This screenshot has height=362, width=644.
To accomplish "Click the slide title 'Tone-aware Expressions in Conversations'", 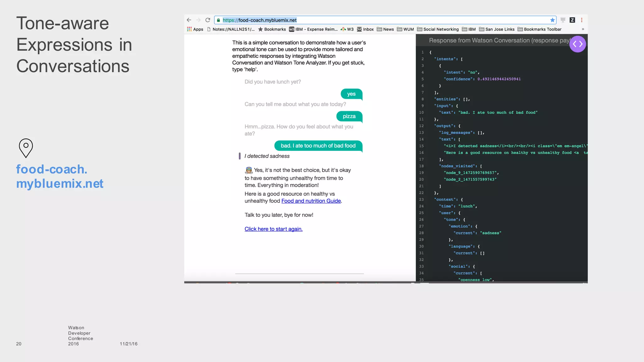I will (74, 45).
